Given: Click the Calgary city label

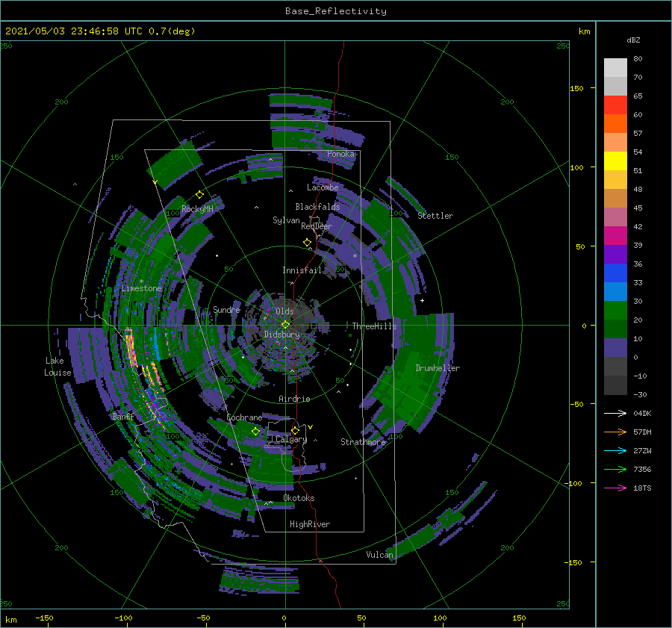Looking at the screenshot, I should coord(291,439).
